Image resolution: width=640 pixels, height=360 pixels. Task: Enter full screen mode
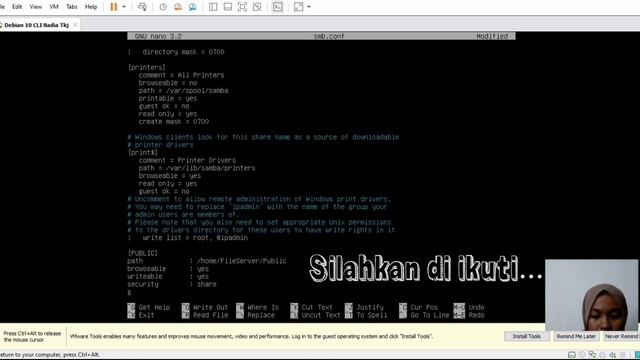point(242,7)
